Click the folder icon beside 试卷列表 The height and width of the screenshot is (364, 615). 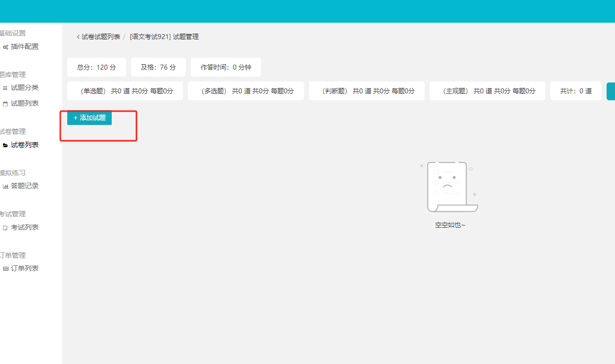(x=5, y=145)
